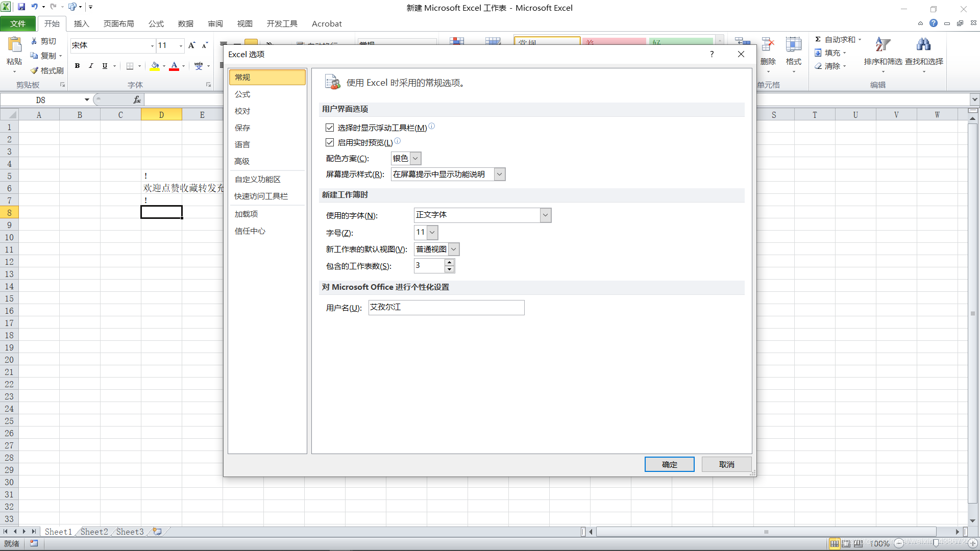Open the Name Box dropdown arrow
The height and width of the screenshot is (551, 980).
[x=87, y=100]
